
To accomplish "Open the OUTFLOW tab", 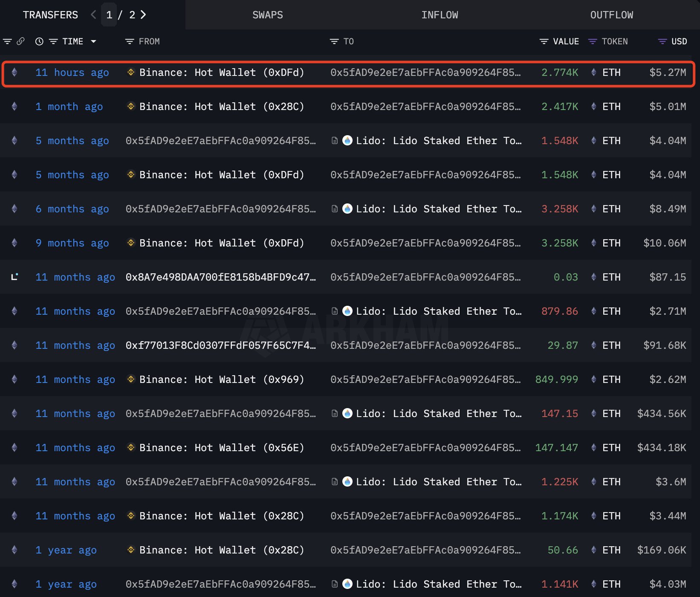I will (611, 15).
